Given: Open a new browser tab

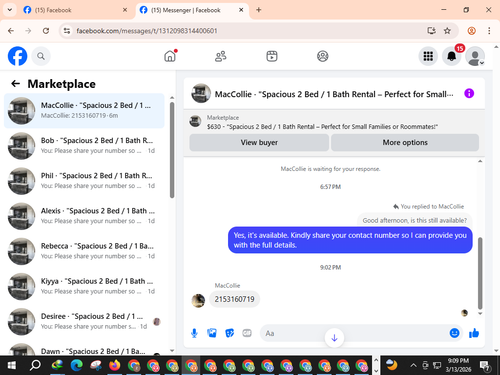Looking at the screenshot, I should 259,10.
